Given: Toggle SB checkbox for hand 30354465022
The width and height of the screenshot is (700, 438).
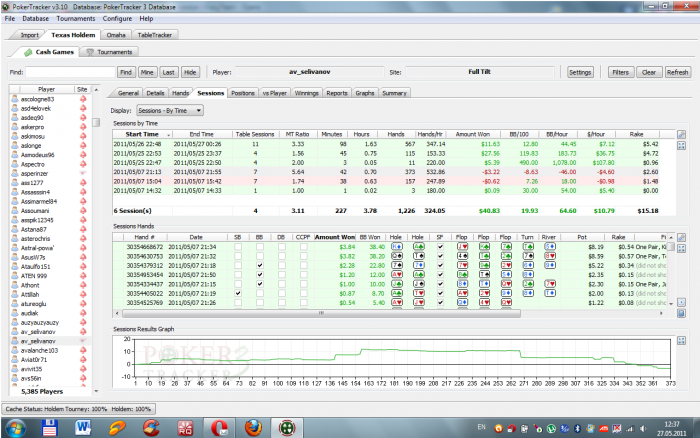Looking at the screenshot, I should pos(237,292).
